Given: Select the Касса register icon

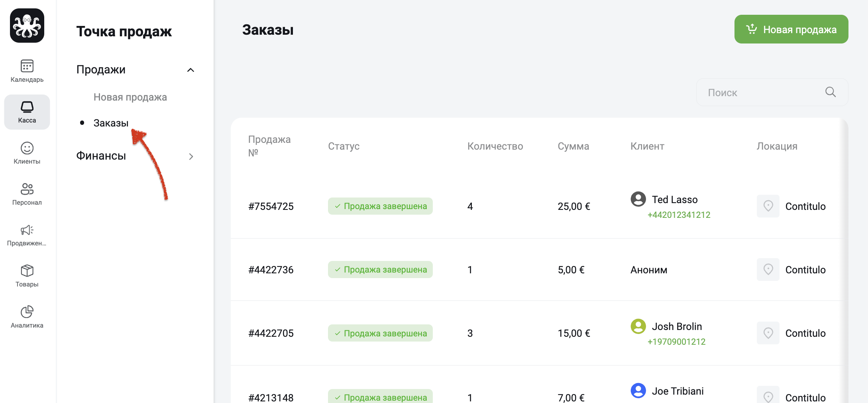Looking at the screenshot, I should (27, 107).
